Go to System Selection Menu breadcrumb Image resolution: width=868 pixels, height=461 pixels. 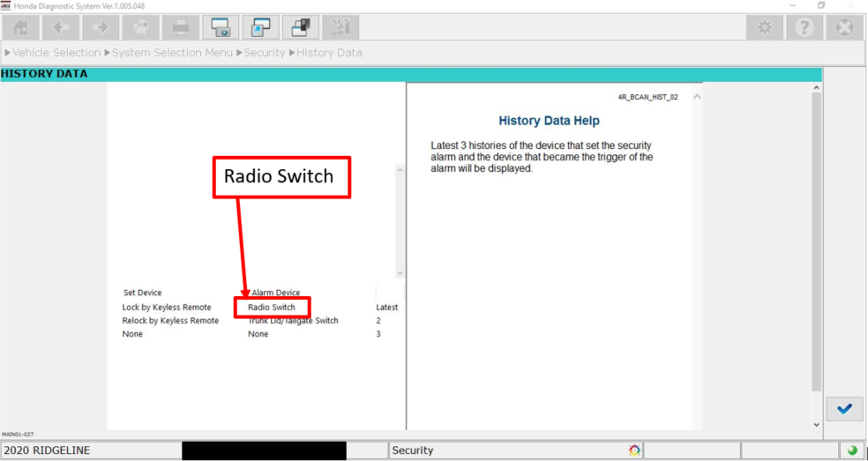pos(171,53)
